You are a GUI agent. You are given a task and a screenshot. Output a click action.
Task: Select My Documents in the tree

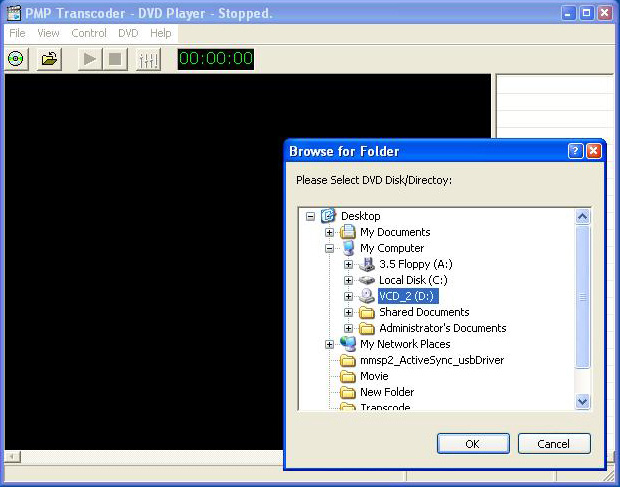click(395, 232)
